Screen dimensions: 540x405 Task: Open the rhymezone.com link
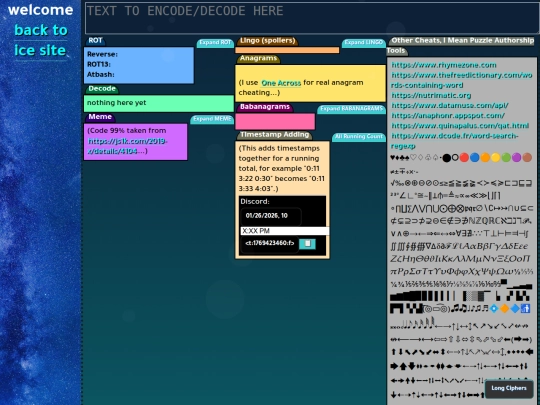[444, 65]
